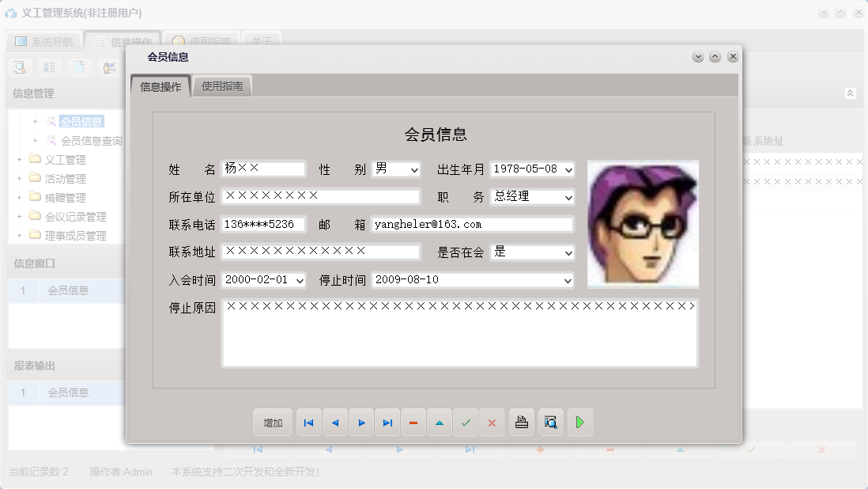
Task: Enter edit mode with the blue triangle icon
Action: point(439,422)
